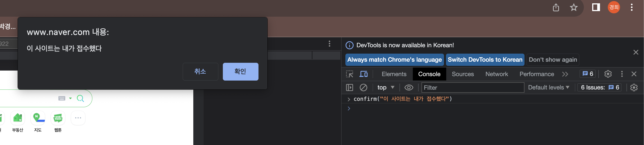Click the 확인 confirm button in dialog
The width and height of the screenshot is (644, 145).
pyautogui.click(x=240, y=72)
